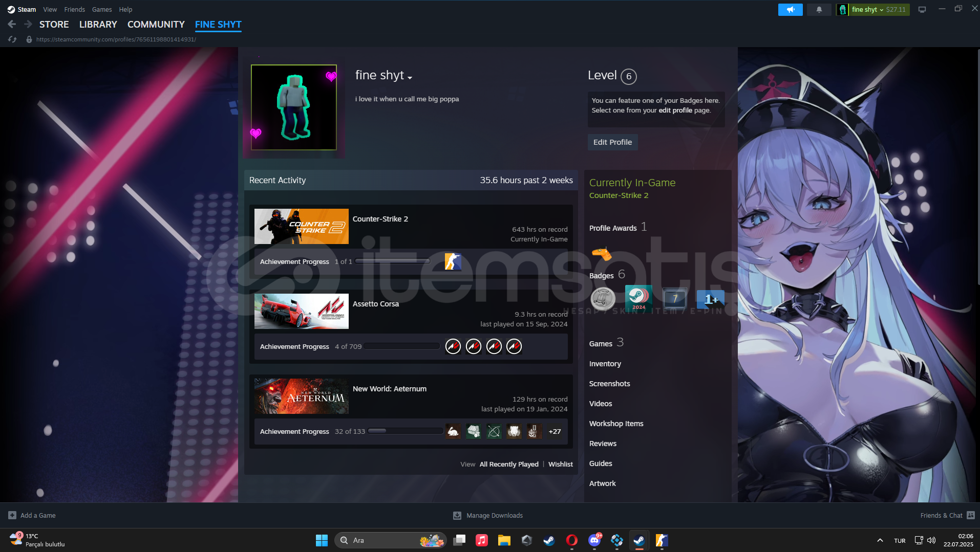The height and width of the screenshot is (552, 980).
Task: Open the 1+ game collector badge
Action: [x=710, y=299]
